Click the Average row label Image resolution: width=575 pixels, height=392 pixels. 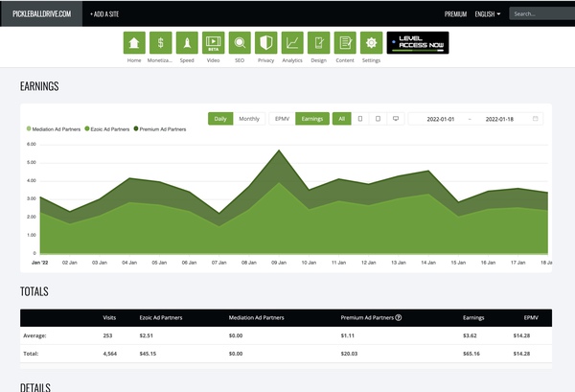[x=34, y=335]
